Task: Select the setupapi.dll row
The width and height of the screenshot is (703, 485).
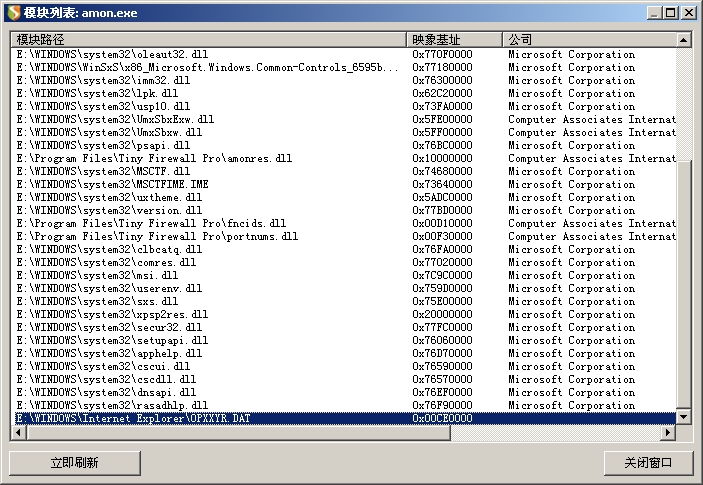Action: (344, 340)
